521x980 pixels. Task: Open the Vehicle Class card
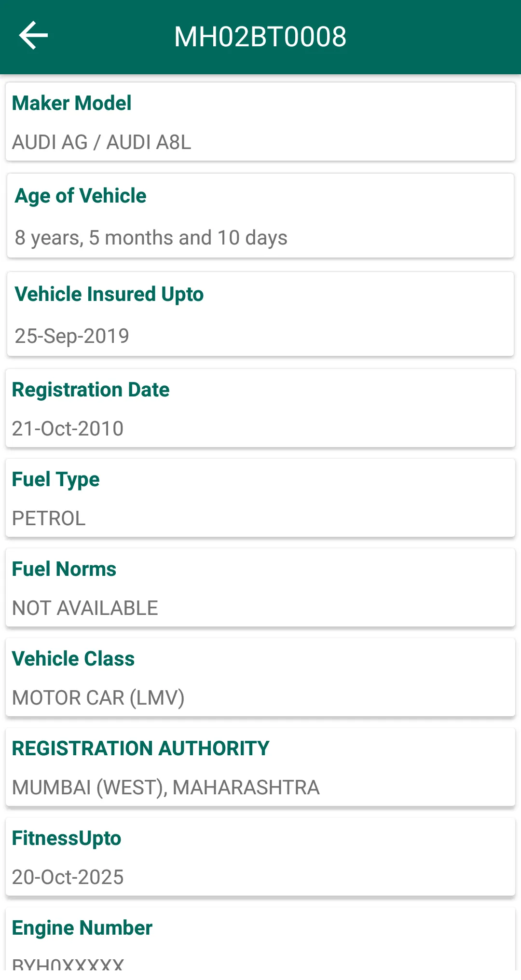click(x=260, y=678)
